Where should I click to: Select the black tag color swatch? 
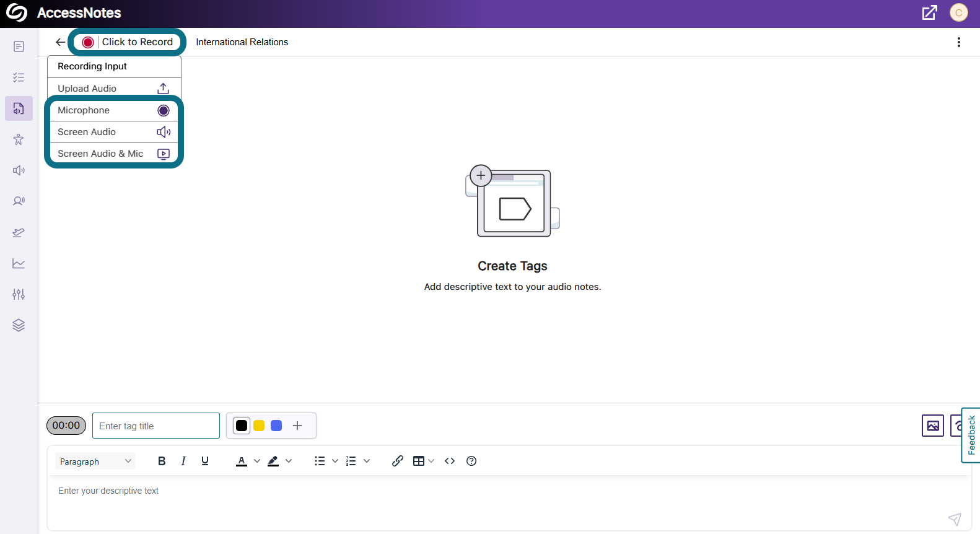click(242, 426)
